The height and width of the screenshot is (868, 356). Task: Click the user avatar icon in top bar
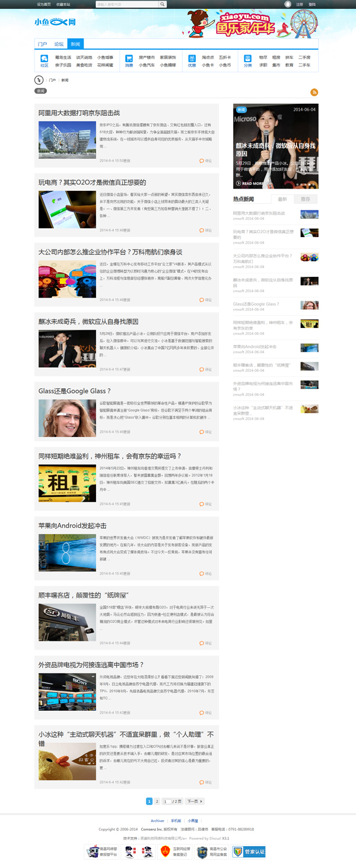(x=288, y=4)
